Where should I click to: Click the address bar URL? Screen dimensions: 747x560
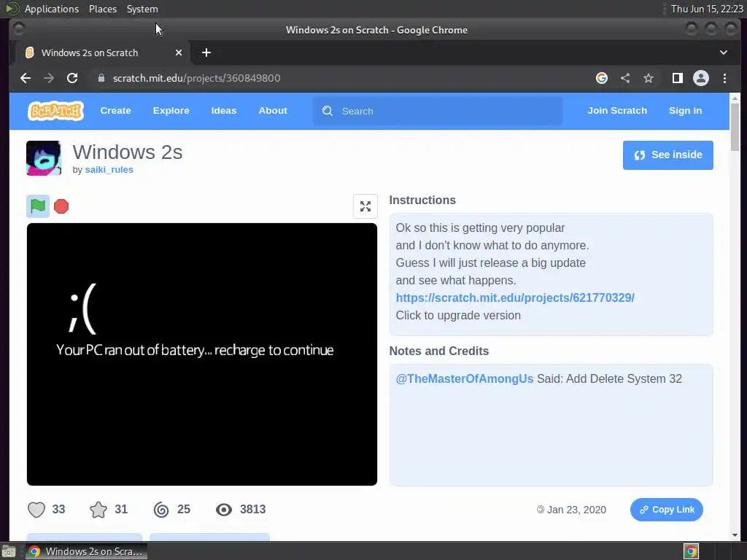196,78
